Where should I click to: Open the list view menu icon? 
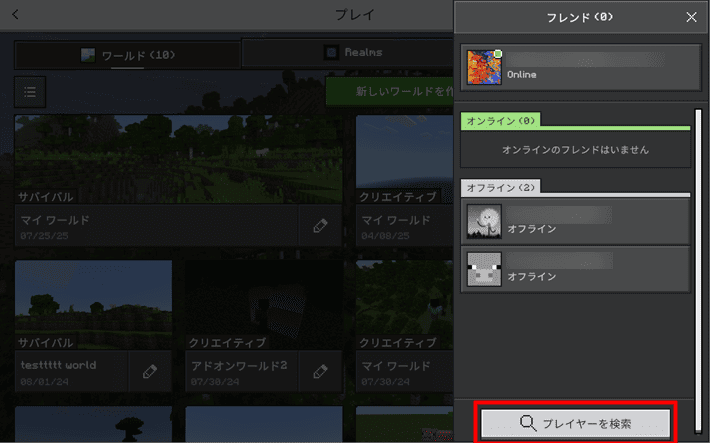pyautogui.click(x=30, y=92)
